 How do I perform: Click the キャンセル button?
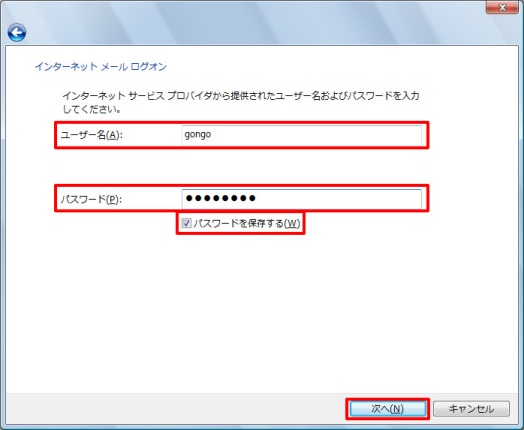pyautogui.click(x=471, y=409)
